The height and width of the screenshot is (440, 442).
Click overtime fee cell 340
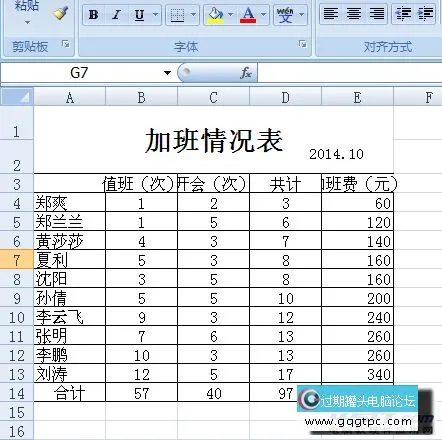[x=358, y=374]
